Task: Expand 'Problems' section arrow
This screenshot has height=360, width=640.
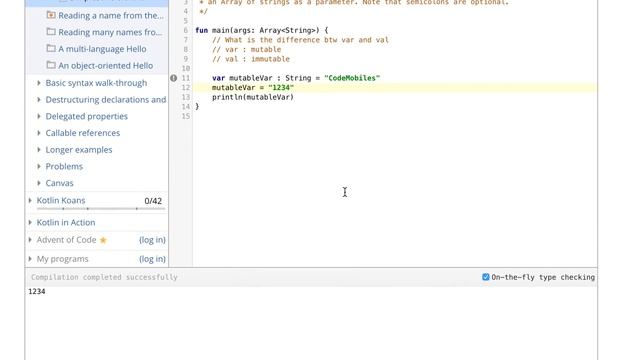Action: click(39, 167)
